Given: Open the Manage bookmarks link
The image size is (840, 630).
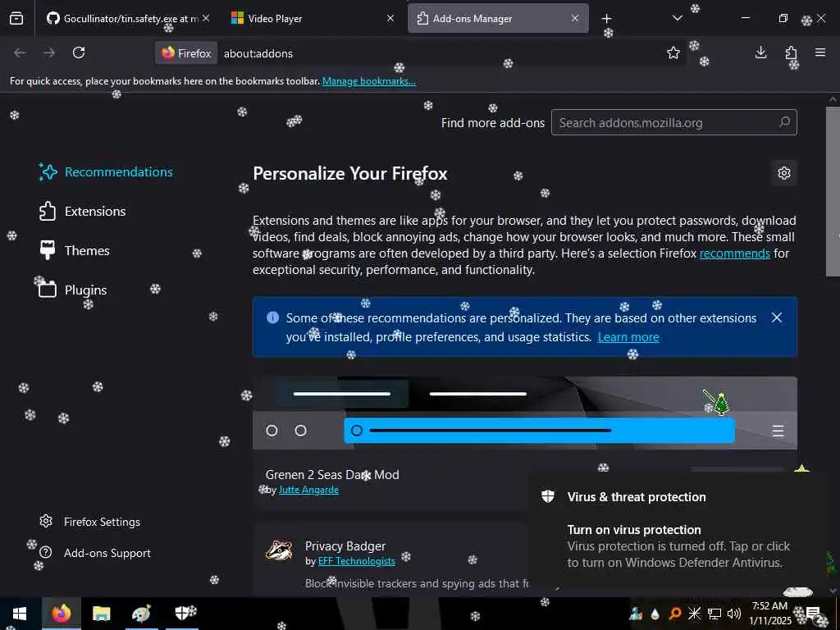Looking at the screenshot, I should tap(368, 81).
